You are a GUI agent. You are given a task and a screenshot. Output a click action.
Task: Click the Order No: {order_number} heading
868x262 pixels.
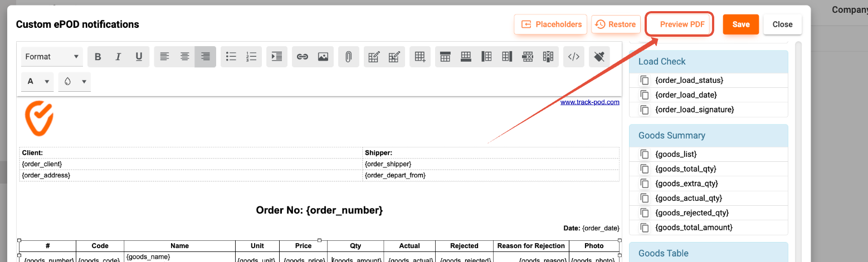pyautogui.click(x=319, y=210)
